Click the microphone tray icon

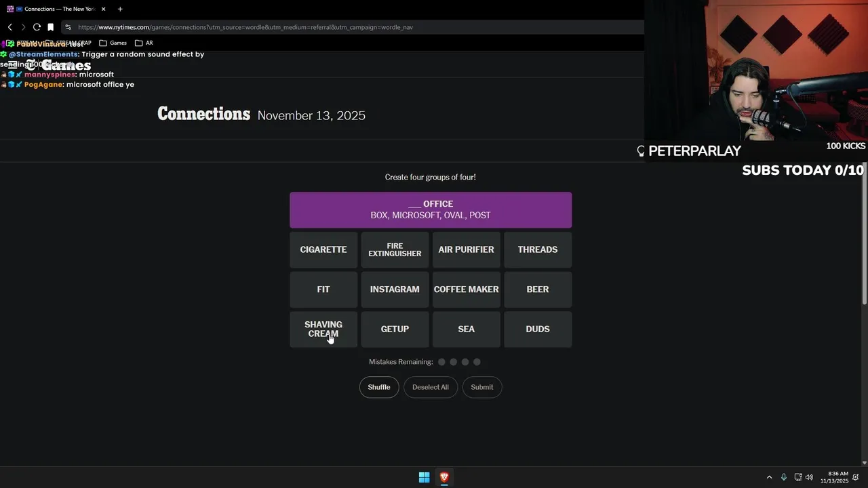(784, 477)
